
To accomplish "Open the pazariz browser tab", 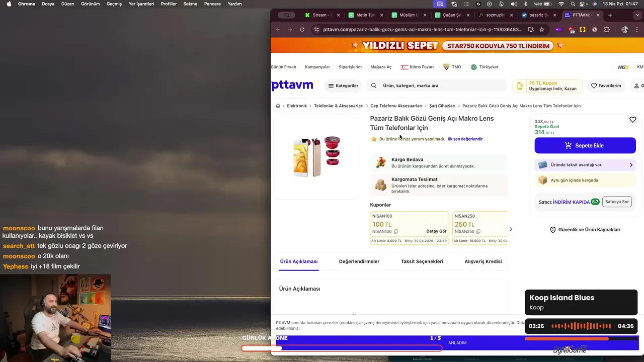I will [x=538, y=15].
